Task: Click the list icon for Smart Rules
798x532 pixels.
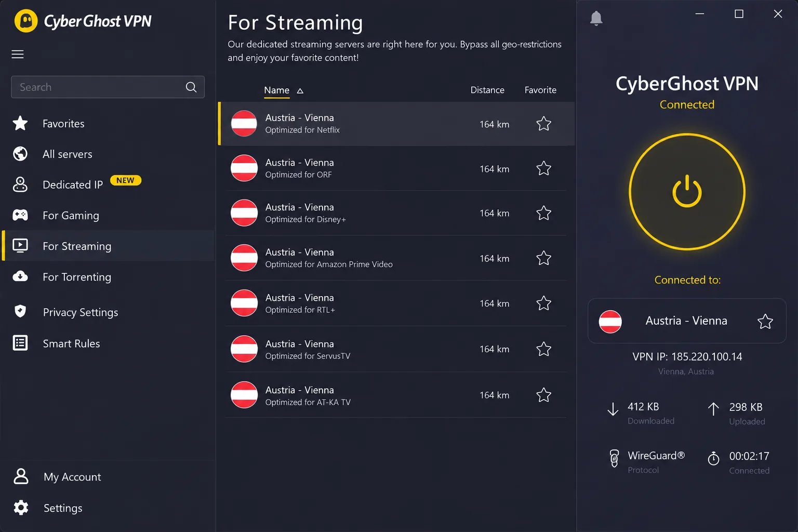Action: [20, 343]
